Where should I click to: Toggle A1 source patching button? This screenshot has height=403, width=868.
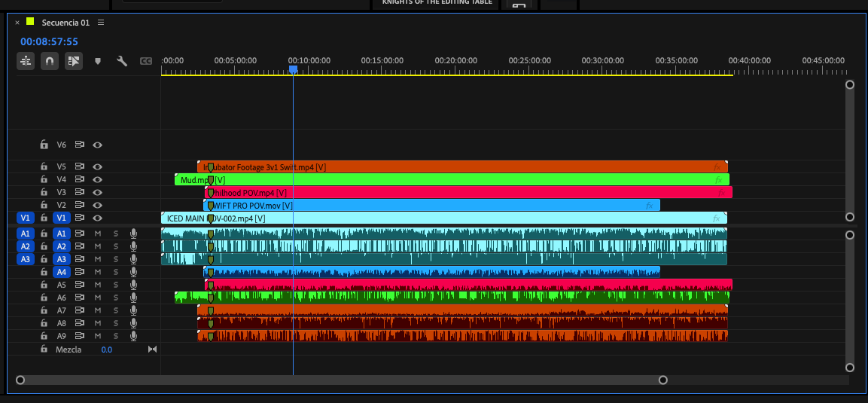click(x=26, y=234)
